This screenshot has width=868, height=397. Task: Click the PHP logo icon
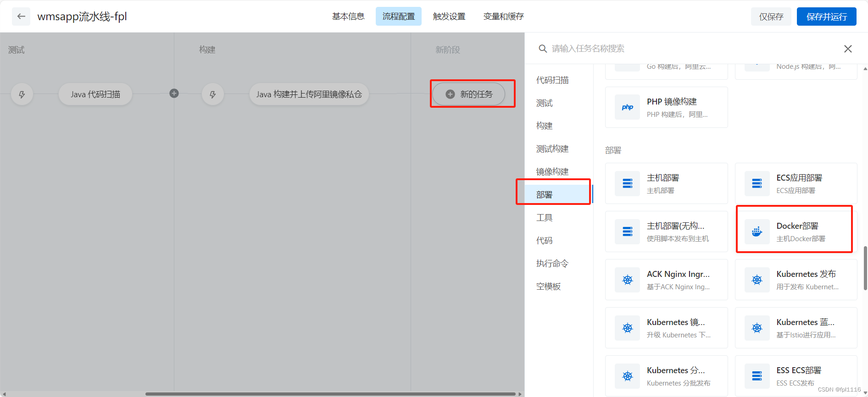coord(628,107)
